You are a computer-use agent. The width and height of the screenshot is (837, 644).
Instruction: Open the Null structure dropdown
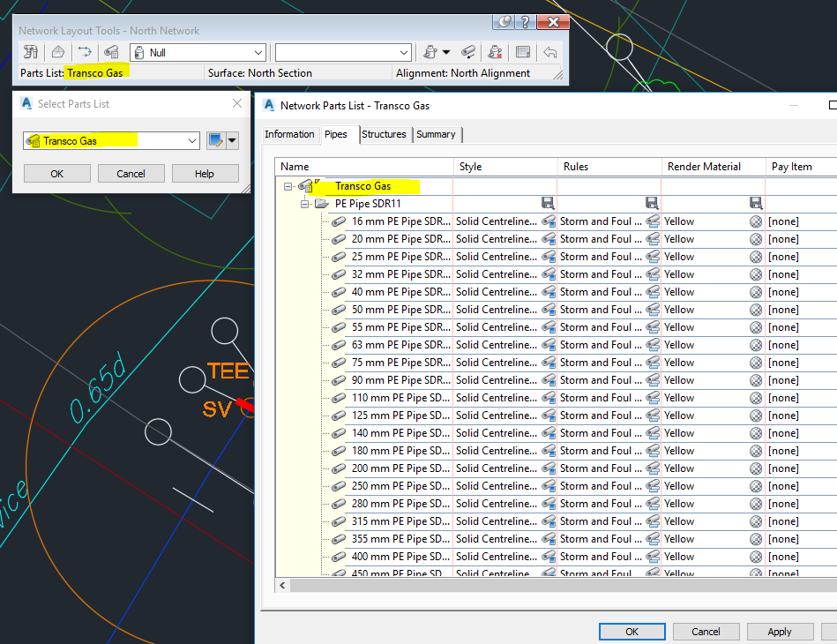click(x=258, y=52)
